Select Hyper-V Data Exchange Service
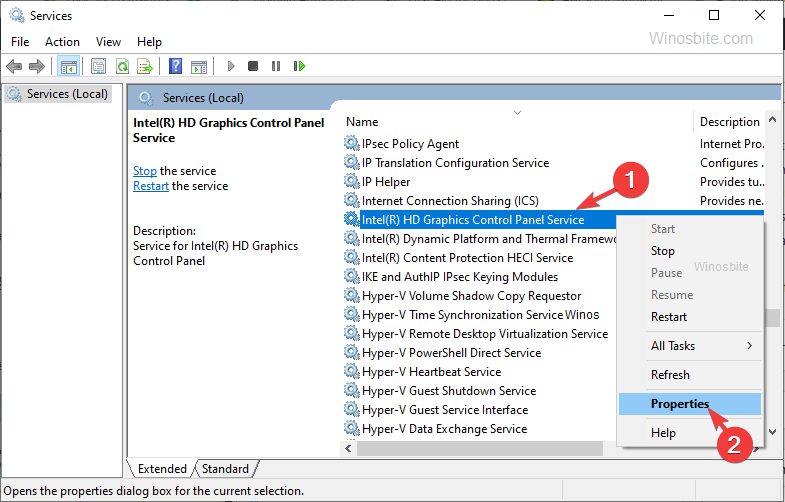Image resolution: width=785 pixels, height=502 pixels. click(444, 429)
